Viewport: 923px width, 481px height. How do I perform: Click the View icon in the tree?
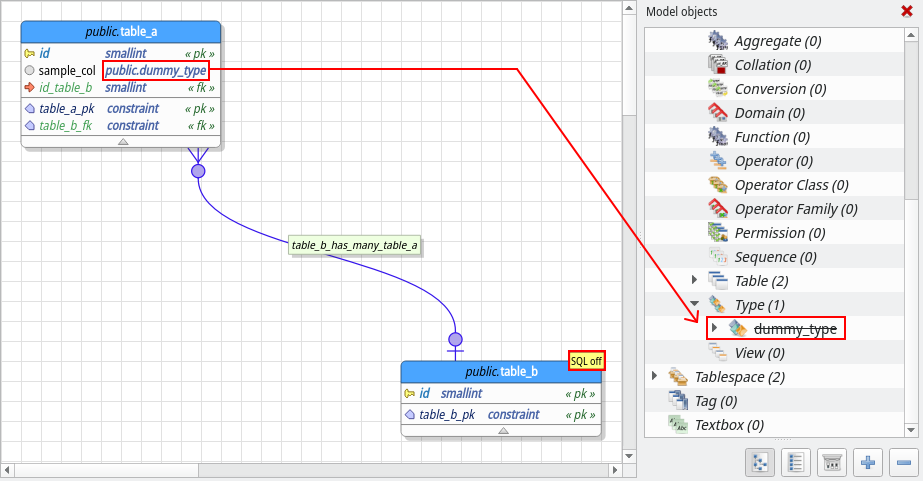coord(718,353)
